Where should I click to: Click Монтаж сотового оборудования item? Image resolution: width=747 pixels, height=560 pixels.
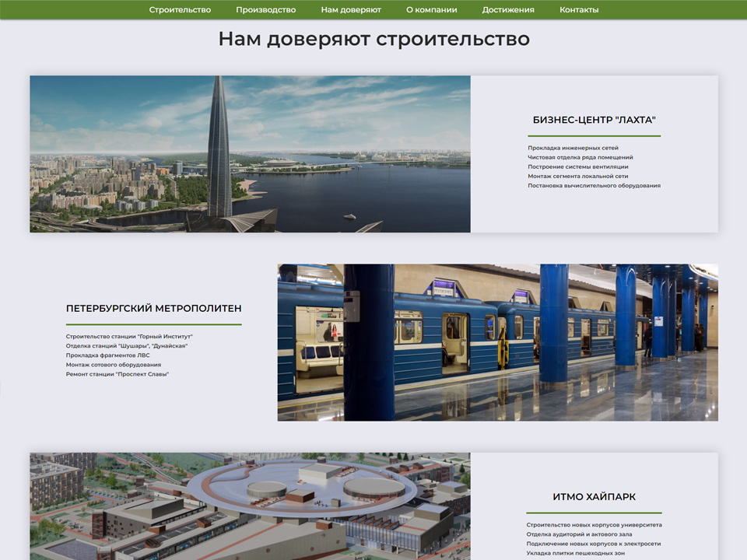coord(114,365)
